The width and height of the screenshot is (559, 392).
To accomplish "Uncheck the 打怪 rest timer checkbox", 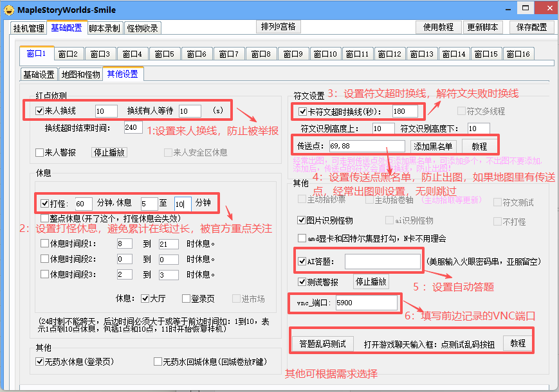I will click(x=44, y=204).
